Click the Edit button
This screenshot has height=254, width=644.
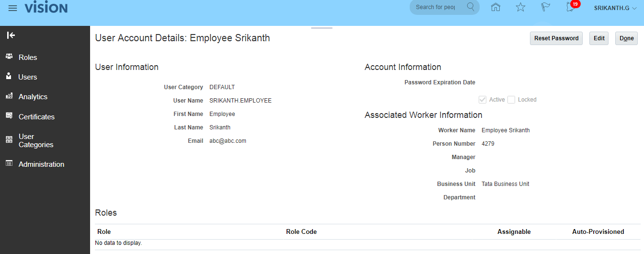coord(599,38)
